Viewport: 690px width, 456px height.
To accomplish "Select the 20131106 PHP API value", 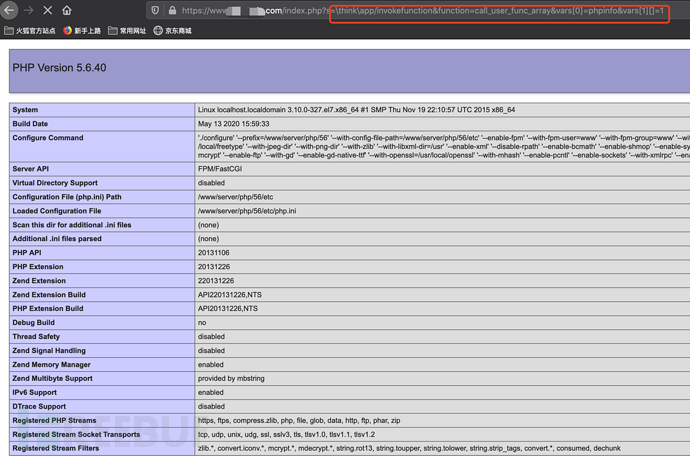I will click(213, 253).
